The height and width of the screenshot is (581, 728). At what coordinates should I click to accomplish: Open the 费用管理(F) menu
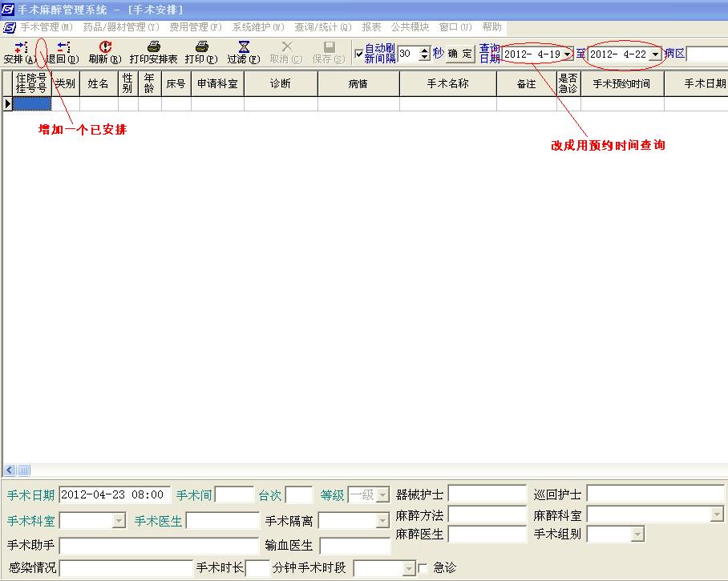(x=196, y=27)
